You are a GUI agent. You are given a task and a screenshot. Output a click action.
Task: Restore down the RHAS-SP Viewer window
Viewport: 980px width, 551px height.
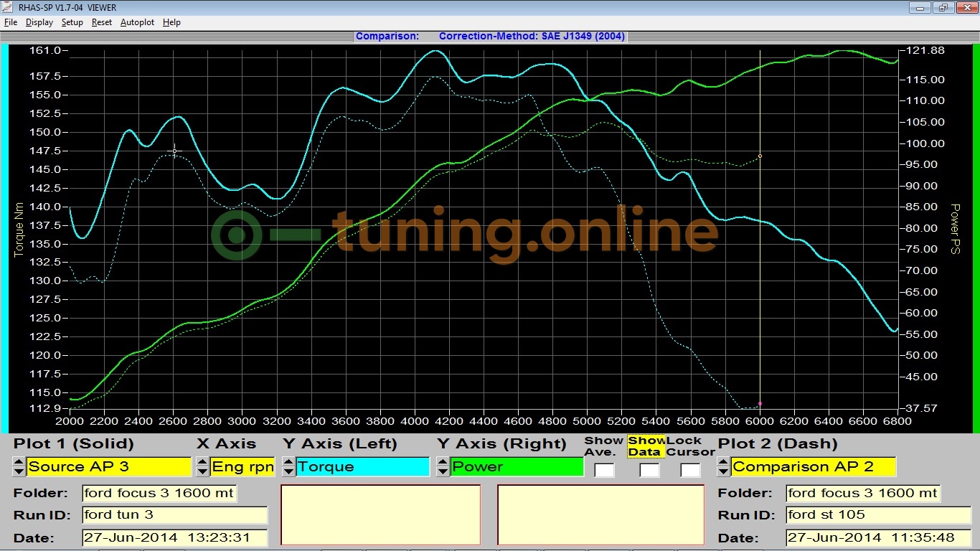(x=943, y=8)
